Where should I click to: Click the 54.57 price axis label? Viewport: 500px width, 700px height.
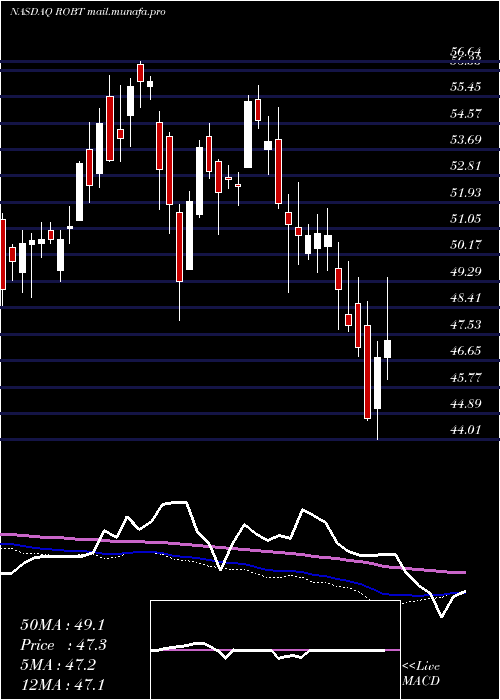(465, 113)
